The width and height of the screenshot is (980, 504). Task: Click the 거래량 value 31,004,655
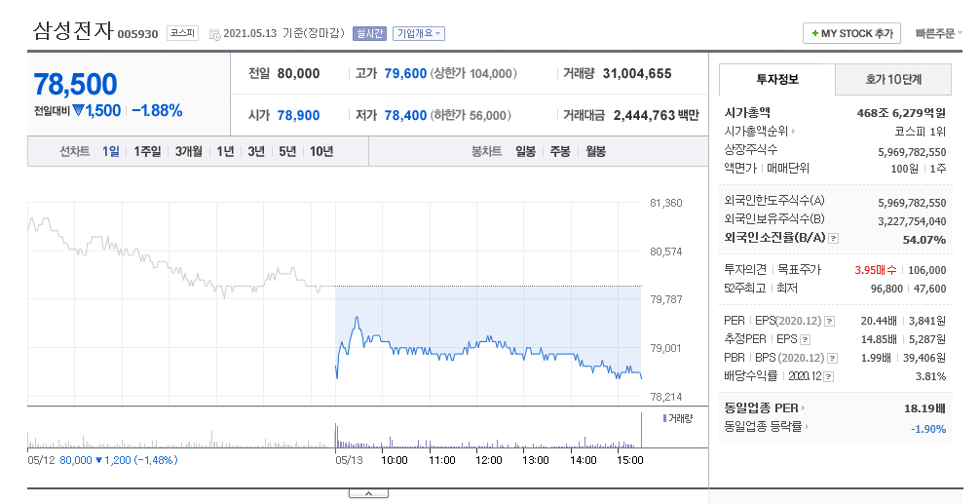click(637, 73)
